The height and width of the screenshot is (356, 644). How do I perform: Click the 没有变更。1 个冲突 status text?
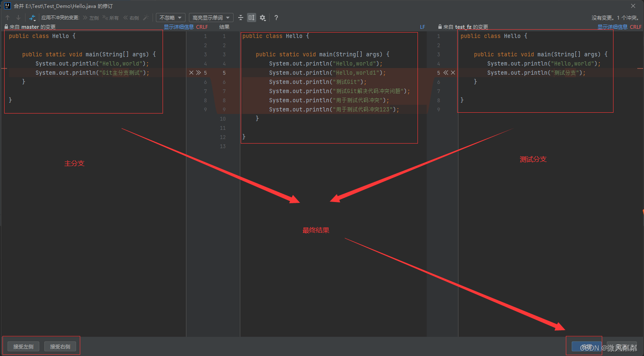[x=615, y=18]
